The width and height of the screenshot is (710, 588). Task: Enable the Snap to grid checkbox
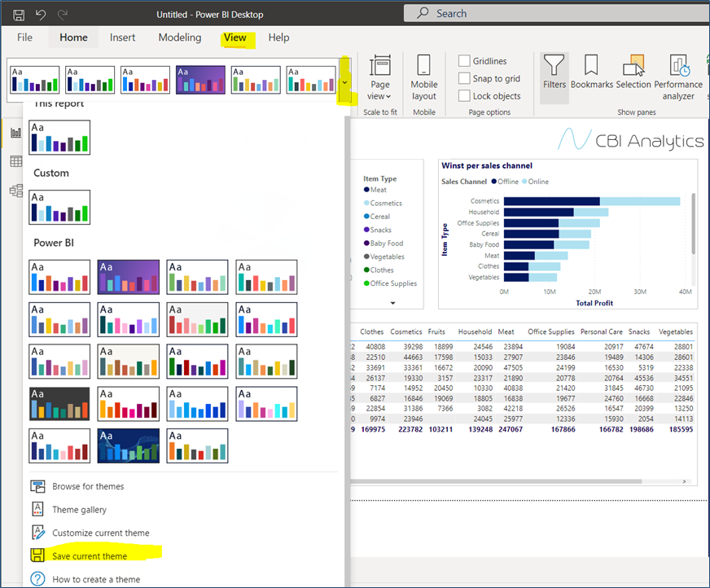[x=464, y=78]
